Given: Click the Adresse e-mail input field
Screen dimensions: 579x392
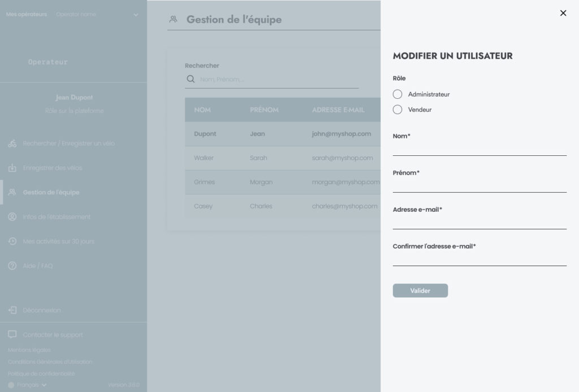Looking at the screenshot, I should pos(479,223).
